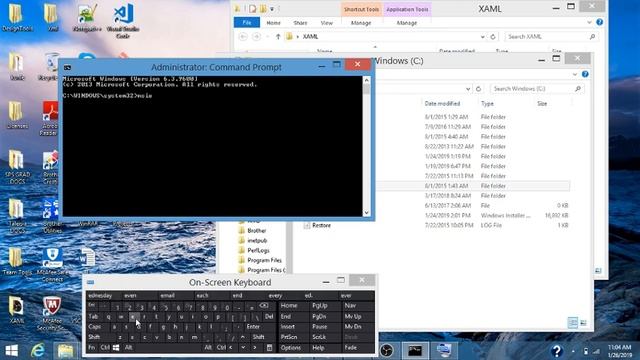Open the Adobe Reader desktop shortcut
Image resolution: width=640 pixels, height=360 pixels.
50,118
